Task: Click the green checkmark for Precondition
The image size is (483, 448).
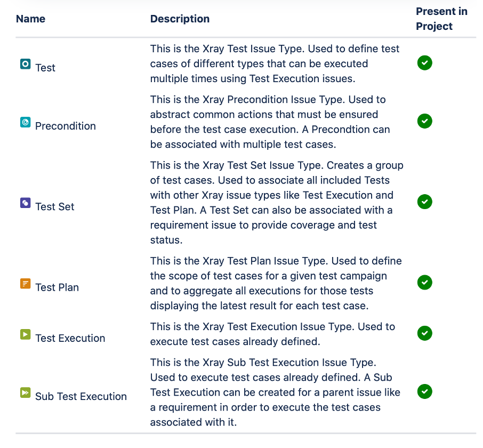Action: 425,121
